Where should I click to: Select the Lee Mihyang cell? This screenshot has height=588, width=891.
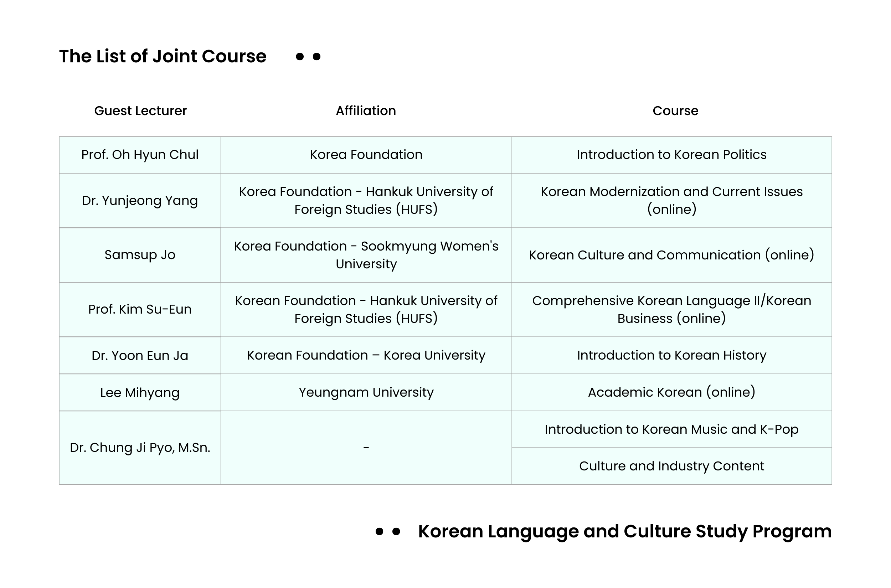pyautogui.click(x=140, y=392)
